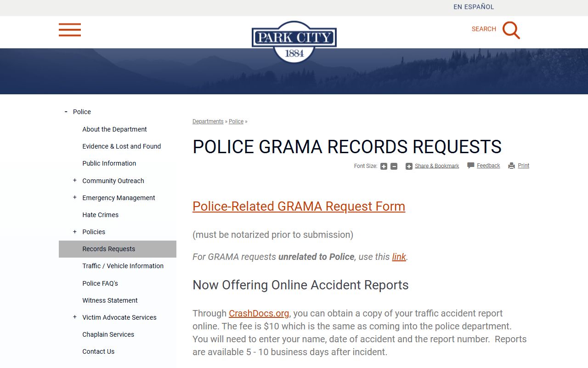
Task: Open Community Outreach page
Action: [x=113, y=181]
